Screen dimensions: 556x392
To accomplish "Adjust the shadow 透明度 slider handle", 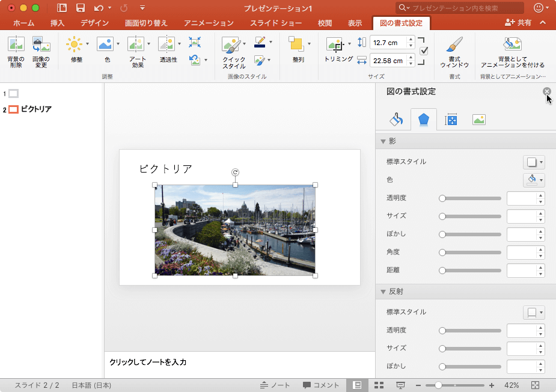I will [442, 198].
